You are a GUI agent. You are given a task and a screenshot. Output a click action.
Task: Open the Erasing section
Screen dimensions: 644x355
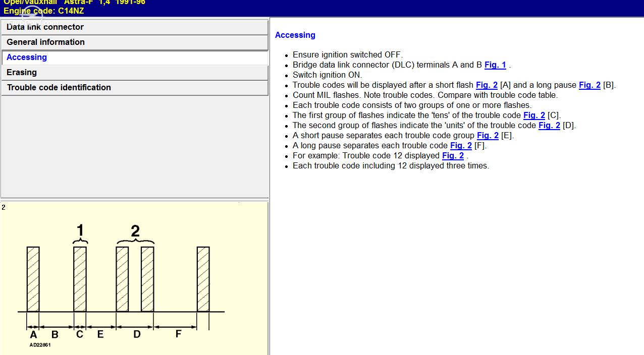pyautogui.click(x=135, y=73)
